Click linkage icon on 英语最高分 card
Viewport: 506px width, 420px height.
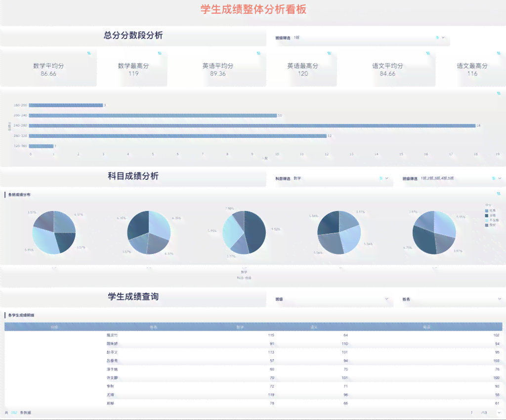pyautogui.click(x=329, y=53)
